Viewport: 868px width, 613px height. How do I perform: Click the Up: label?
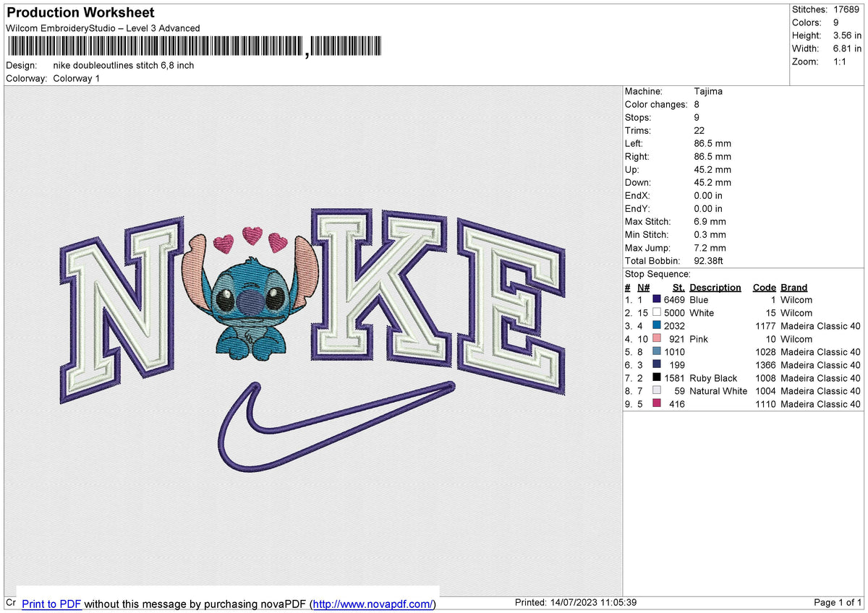pyautogui.click(x=632, y=170)
